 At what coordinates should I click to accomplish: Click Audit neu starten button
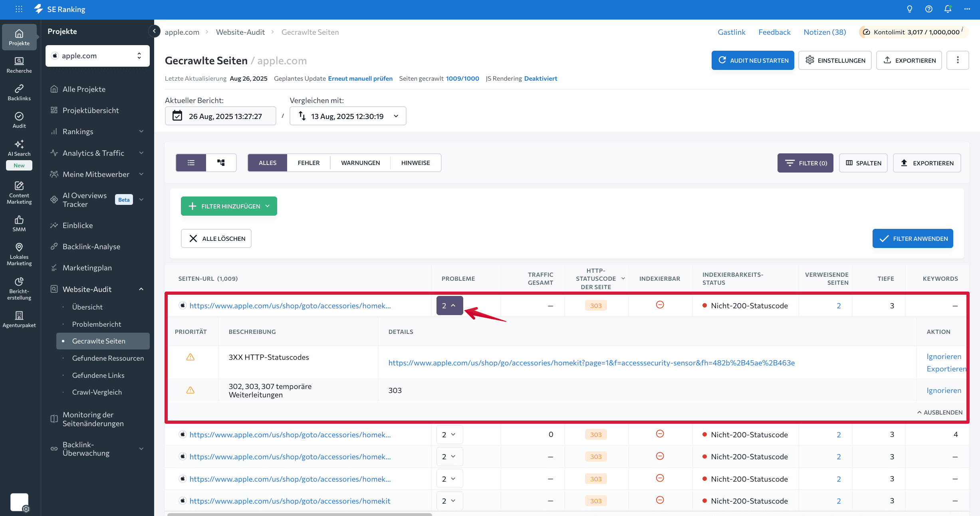click(753, 60)
